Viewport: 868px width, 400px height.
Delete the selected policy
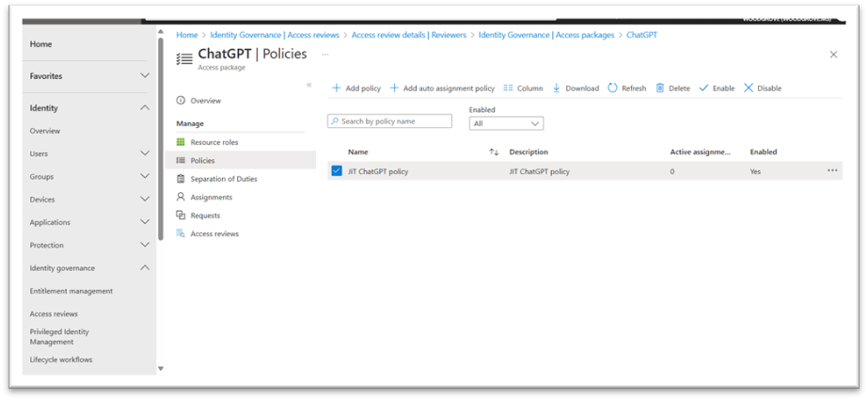click(672, 88)
